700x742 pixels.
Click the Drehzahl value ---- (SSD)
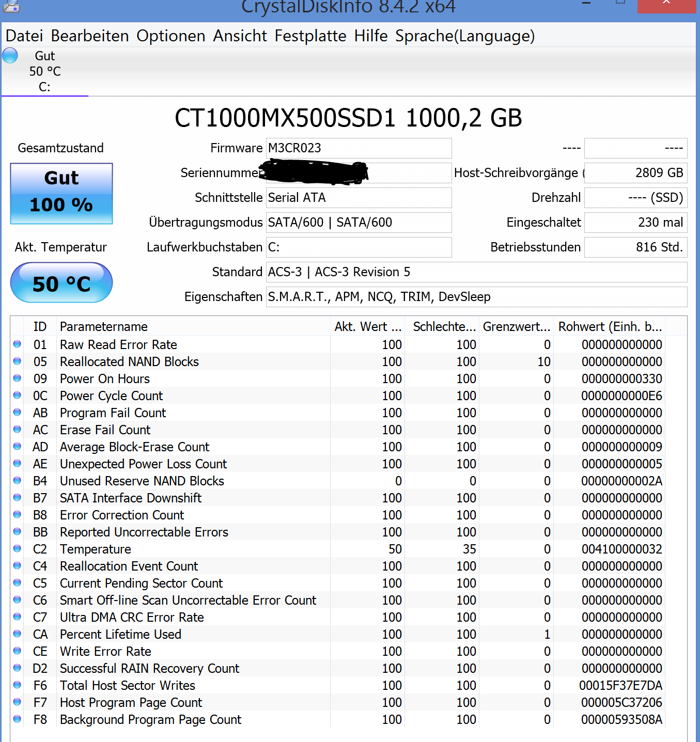(x=636, y=198)
